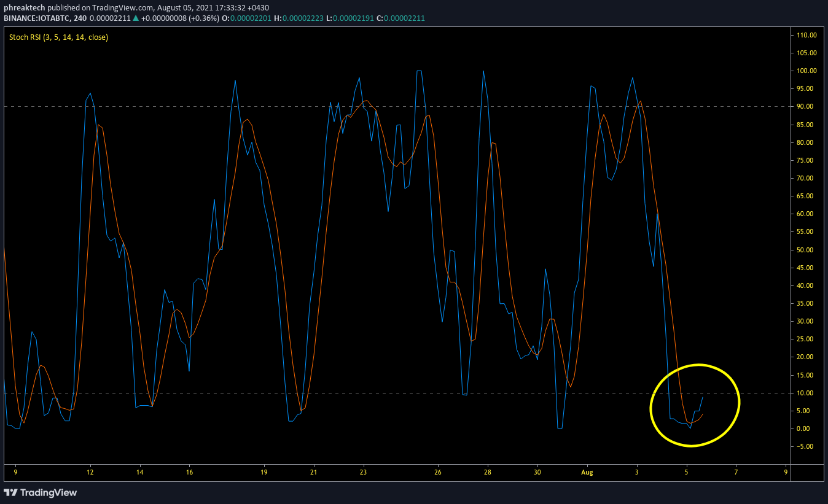This screenshot has height=504, width=828.
Task: Click the 23 date label on time axis
Action: pos(363,473)
